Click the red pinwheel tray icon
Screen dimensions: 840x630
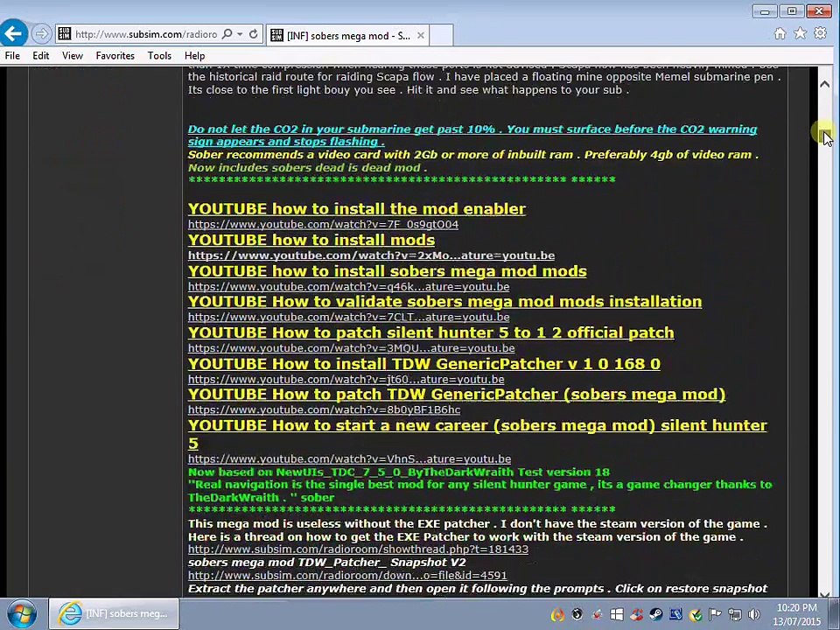[x=597, y=614]
